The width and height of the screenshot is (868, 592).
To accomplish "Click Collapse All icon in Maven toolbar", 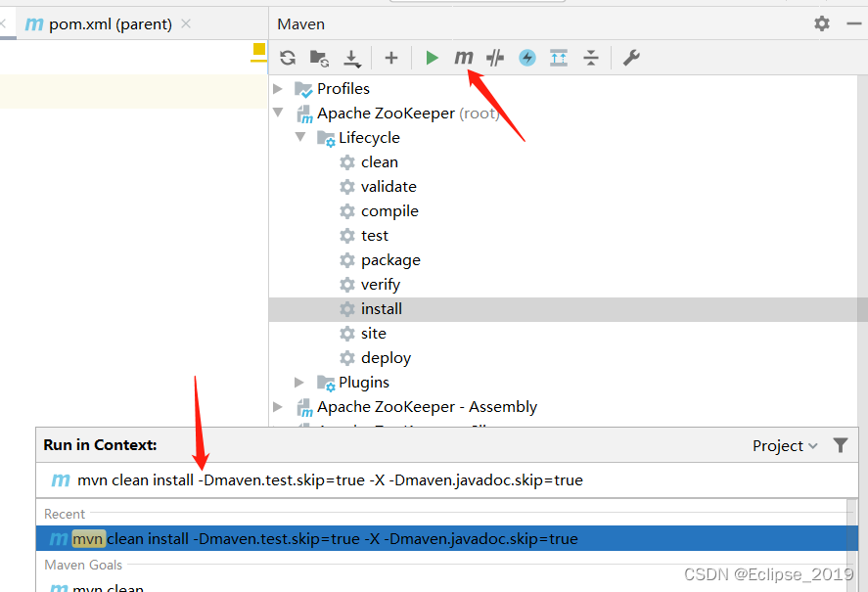I will coord(591,58).
